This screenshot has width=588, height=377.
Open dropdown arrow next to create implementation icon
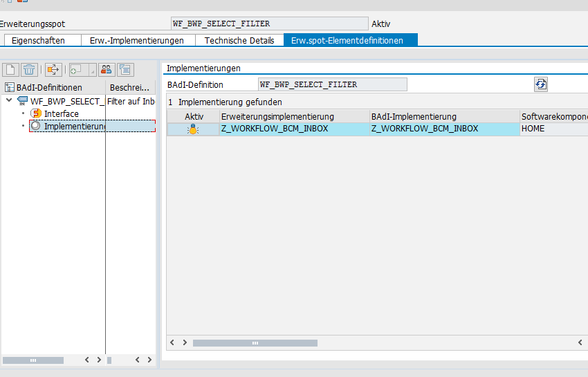click(x=91, y=69)
